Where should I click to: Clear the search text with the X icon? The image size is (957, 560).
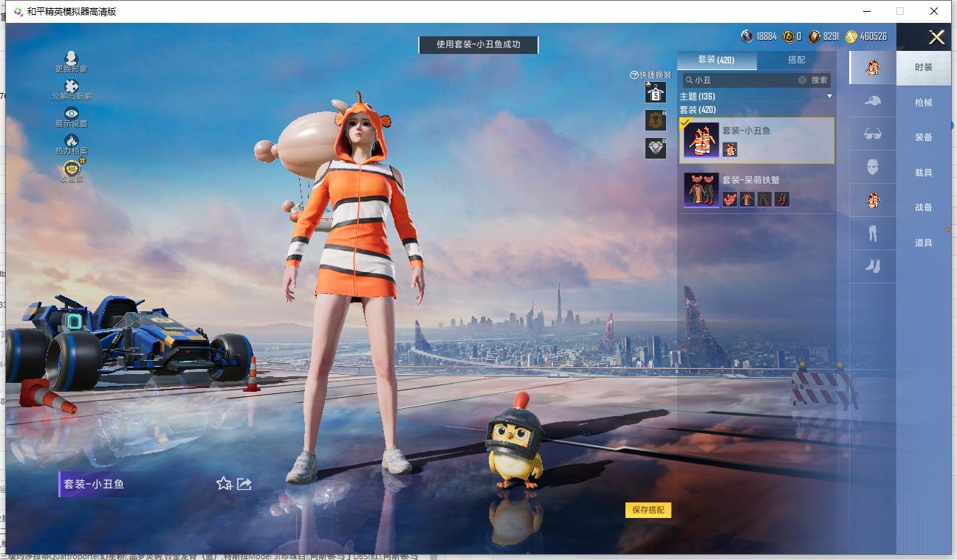802,80
